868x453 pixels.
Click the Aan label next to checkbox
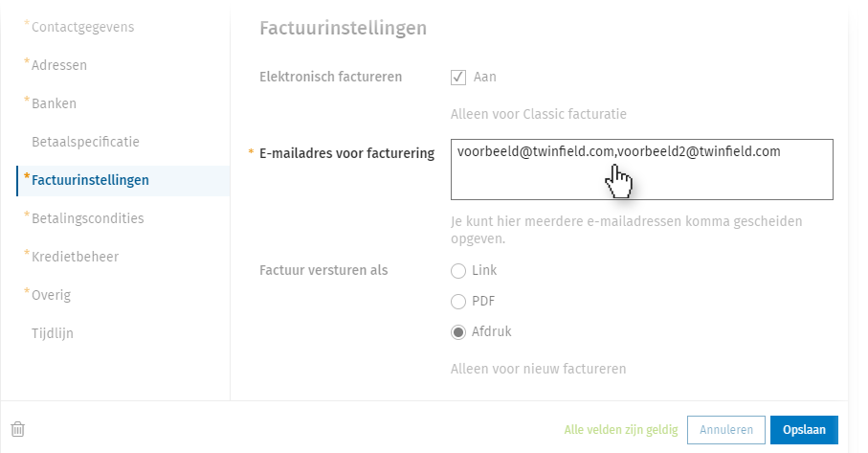point(485,77)
